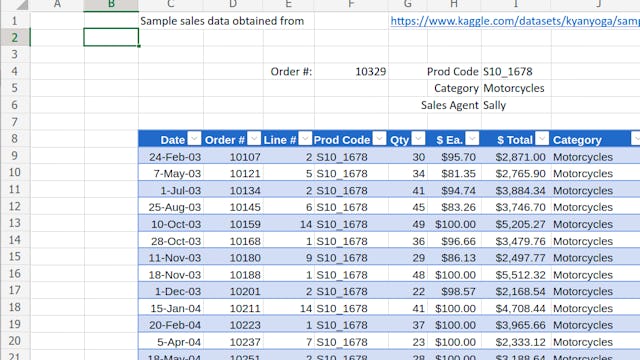Open the Qty column filter dropdown
The image size is (640, 360).
point(418,139)
